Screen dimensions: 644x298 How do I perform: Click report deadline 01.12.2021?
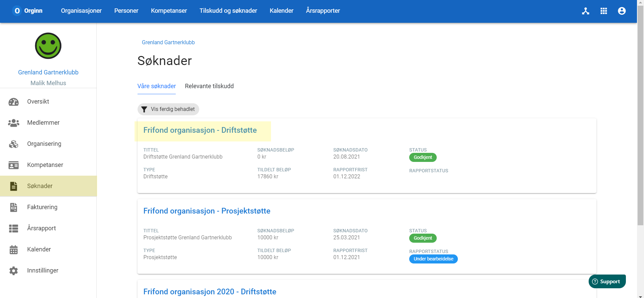[x=346, y=257]
